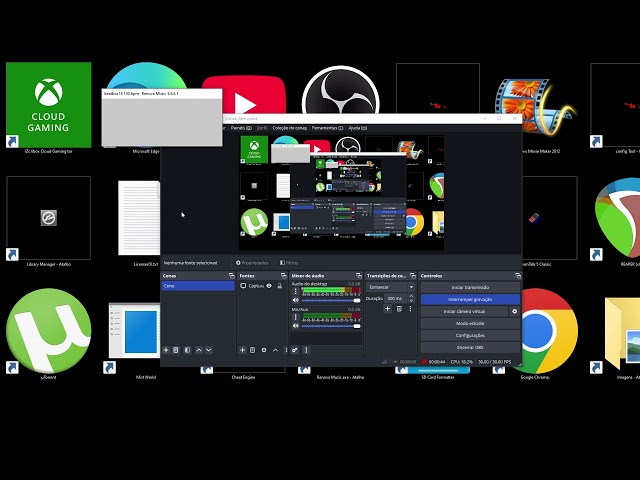The height and width of the screenshot is (480, 640).
Task: Open Áudio do desktop options dots
Action: (x=296, y=291)
